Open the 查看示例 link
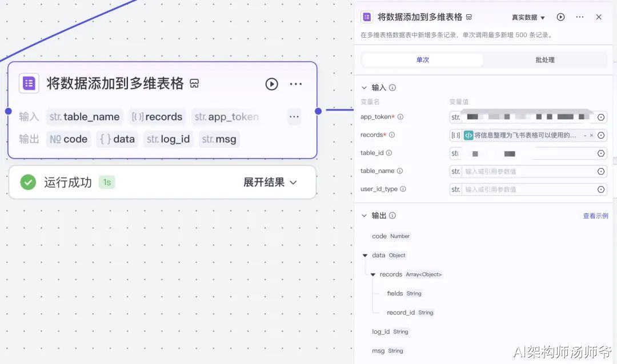The image size is (617, 364). coord(595,216)
